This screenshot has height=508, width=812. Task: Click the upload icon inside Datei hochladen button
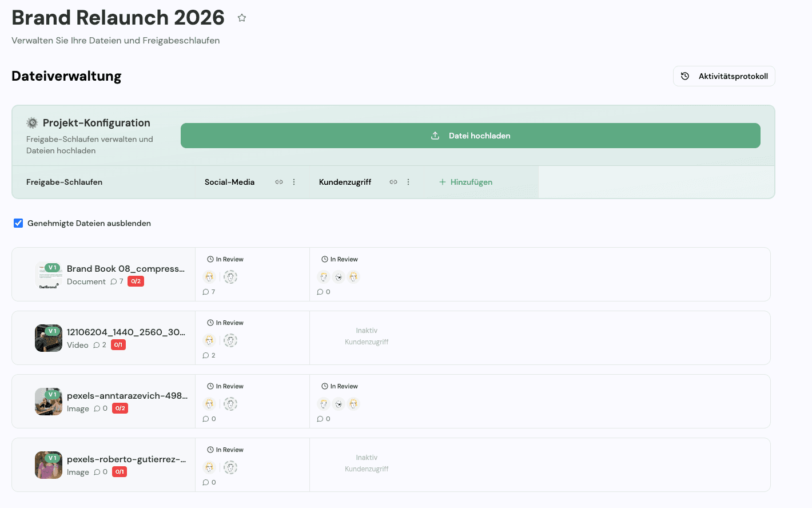pos(435,136)
